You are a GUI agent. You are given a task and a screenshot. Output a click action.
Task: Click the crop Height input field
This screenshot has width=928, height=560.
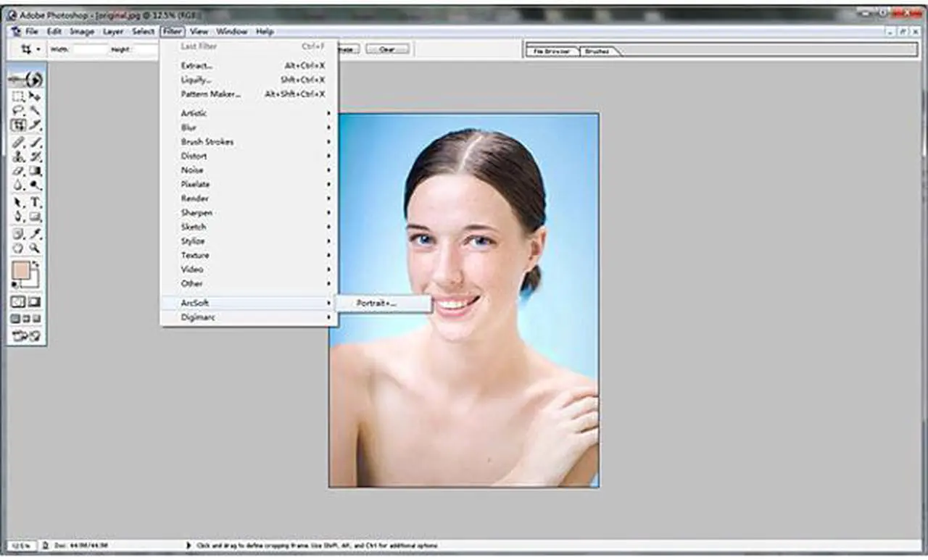pyautogui.click(x=146, y=49)
